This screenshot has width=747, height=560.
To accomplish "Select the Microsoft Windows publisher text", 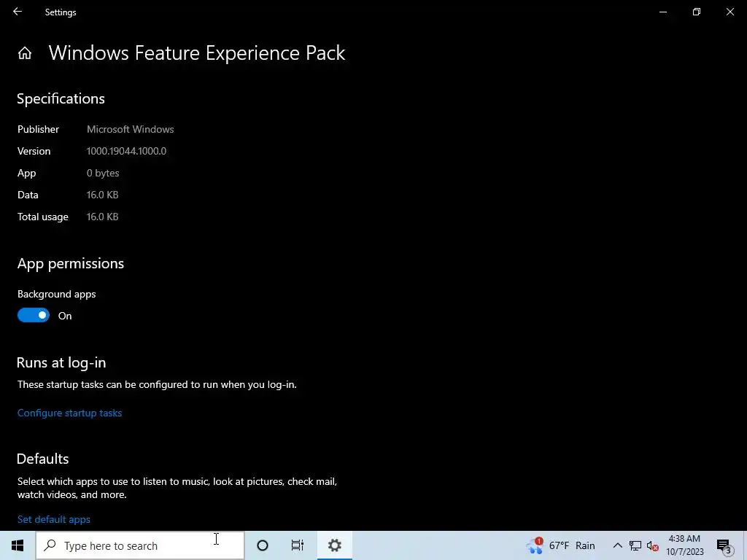I will tap(130, 129).
